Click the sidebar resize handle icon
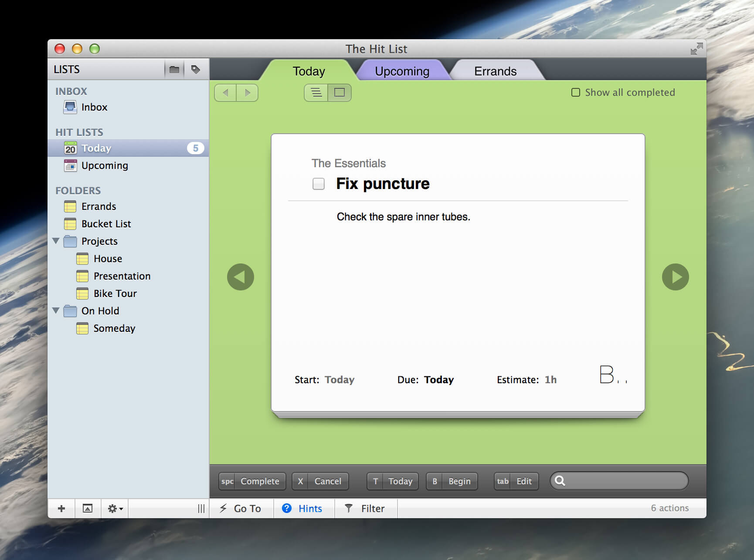The height and width of the screenshot is (560, 754). pos(201,508)
